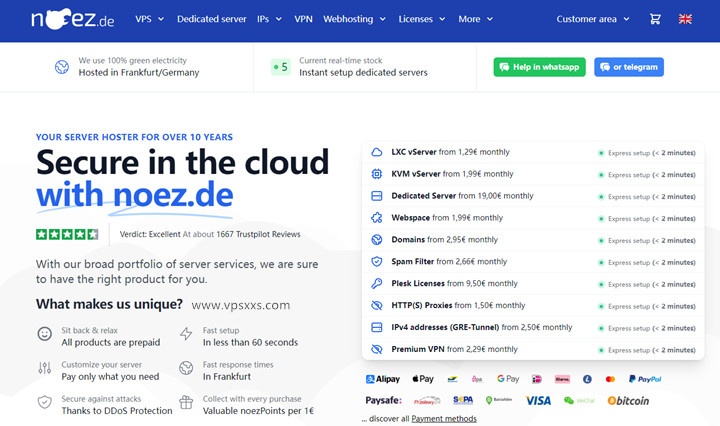
Task: Click the Trustpilot star rating
Action: click(67, 234)
